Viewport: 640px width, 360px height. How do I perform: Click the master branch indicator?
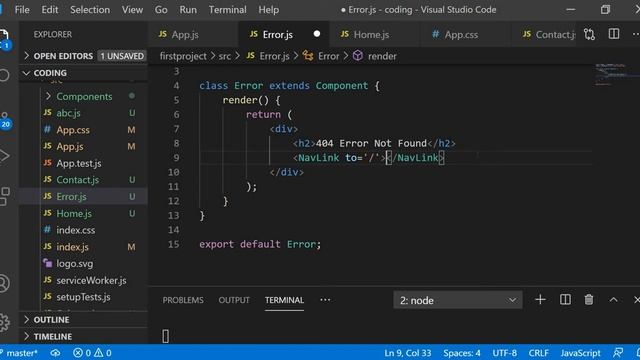coord(20,353)
